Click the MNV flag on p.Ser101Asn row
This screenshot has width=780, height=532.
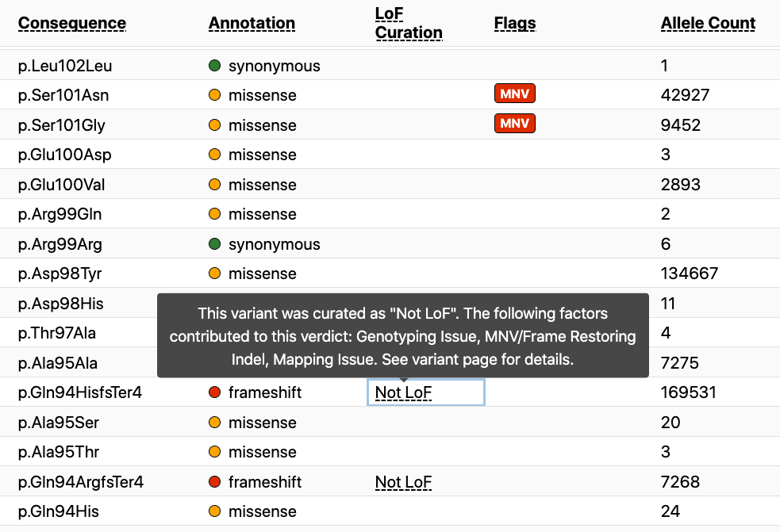514,94
